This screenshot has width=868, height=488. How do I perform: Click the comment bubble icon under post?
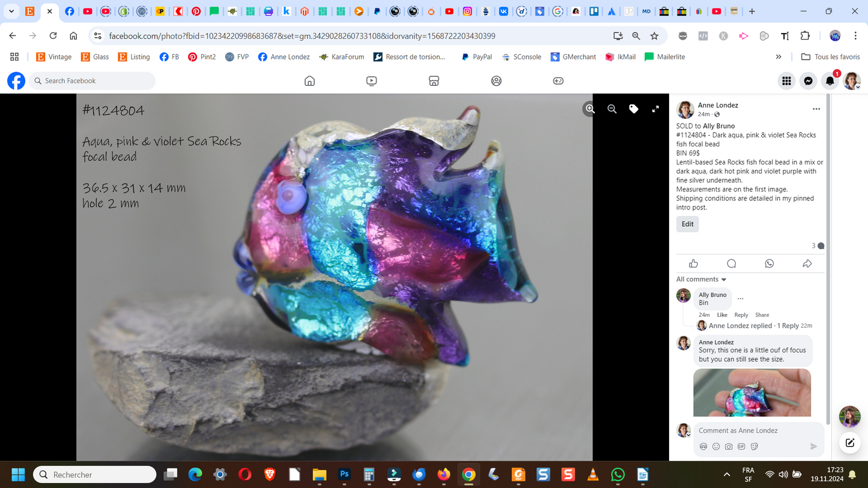(732, 264)
